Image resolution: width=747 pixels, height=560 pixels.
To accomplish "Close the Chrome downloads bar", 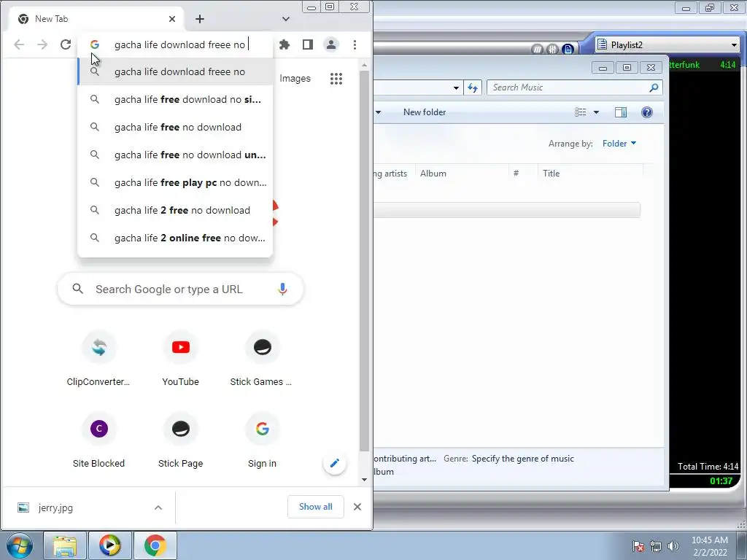I will click(357, 507).
